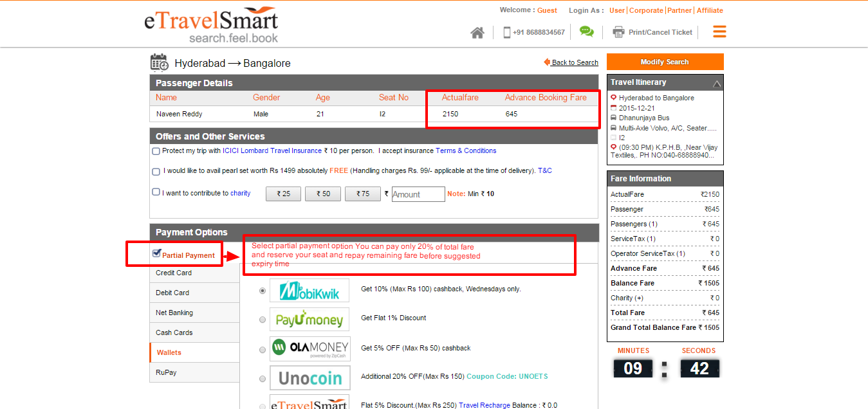
Task: Choose the Ola Money wallet logo
Action: (x=309, y=349)
